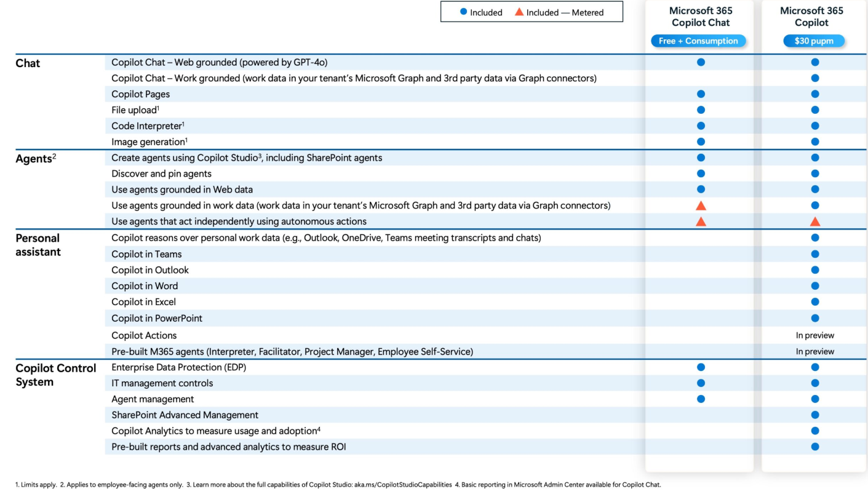This screenshot has height=494, width=868.
Task: Click the blue dot for Copilot Pages under Copilot Chat
Action: (x=701, y=94)
